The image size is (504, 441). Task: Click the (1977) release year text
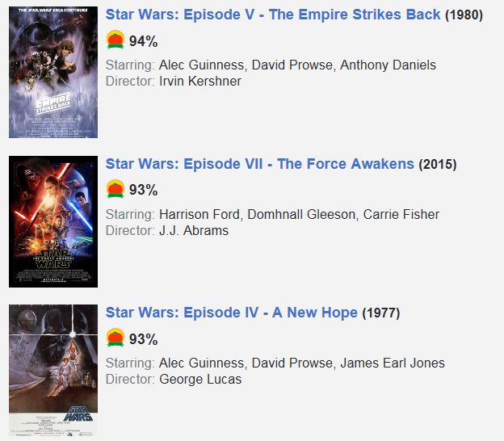[x=380, y=313]
